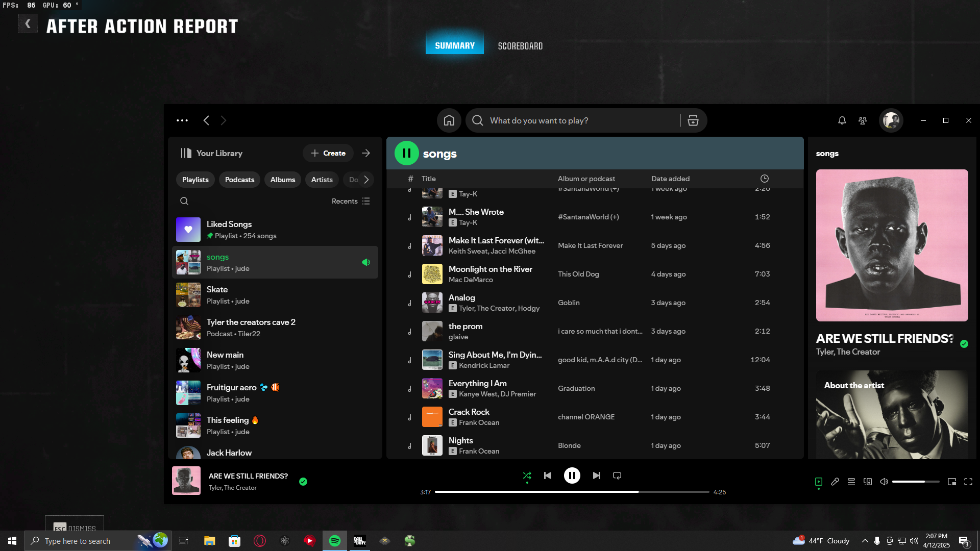Open Friend Activity people icon
Image resolution: width=980 pixels, height=551 pixels.
pos(863,120)
